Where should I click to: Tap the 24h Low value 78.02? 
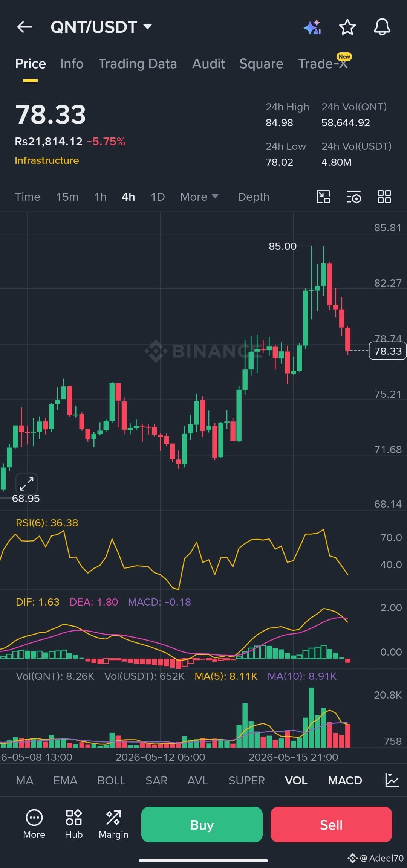[279, 162]
